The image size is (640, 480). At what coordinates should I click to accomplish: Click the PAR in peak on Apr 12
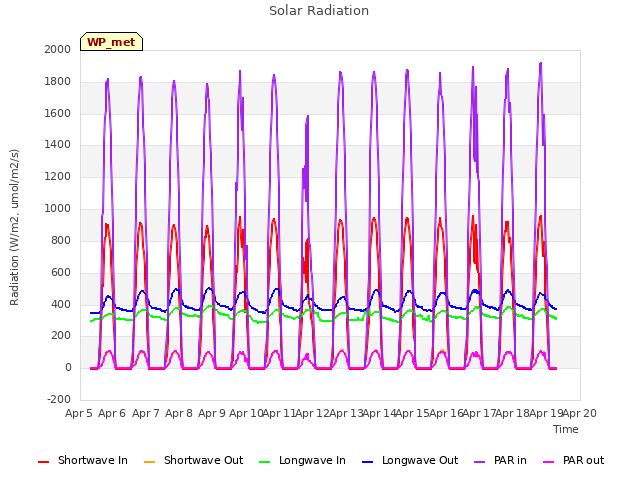click(x=308, y=116)
